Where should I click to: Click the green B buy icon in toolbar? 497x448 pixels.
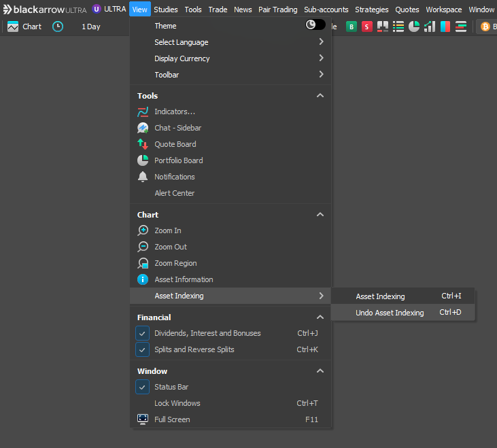(x=352, y=27)
